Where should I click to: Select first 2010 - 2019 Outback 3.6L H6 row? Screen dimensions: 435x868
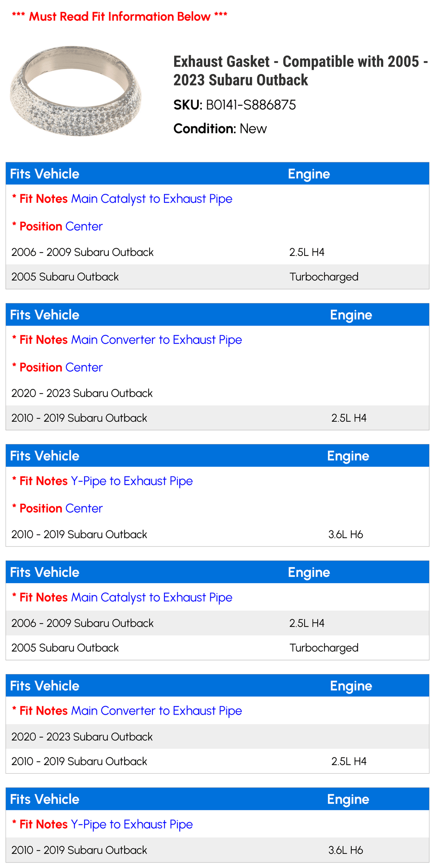(217, 534)
